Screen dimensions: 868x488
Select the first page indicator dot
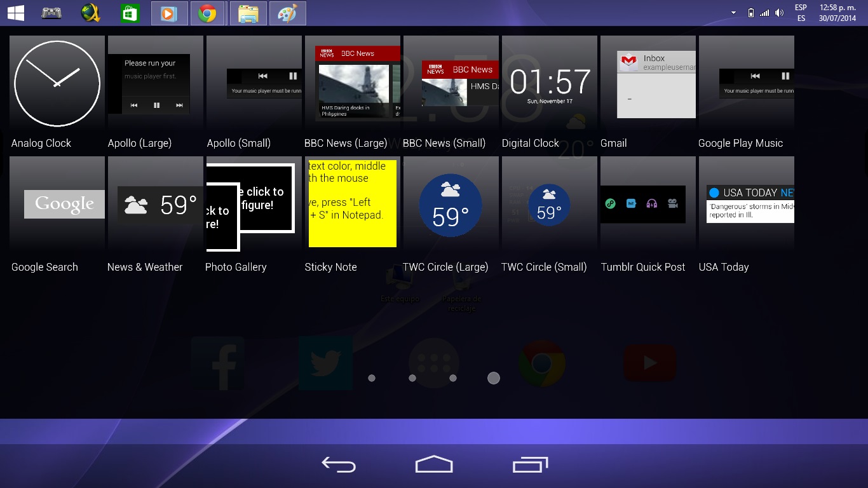[372, 378]
